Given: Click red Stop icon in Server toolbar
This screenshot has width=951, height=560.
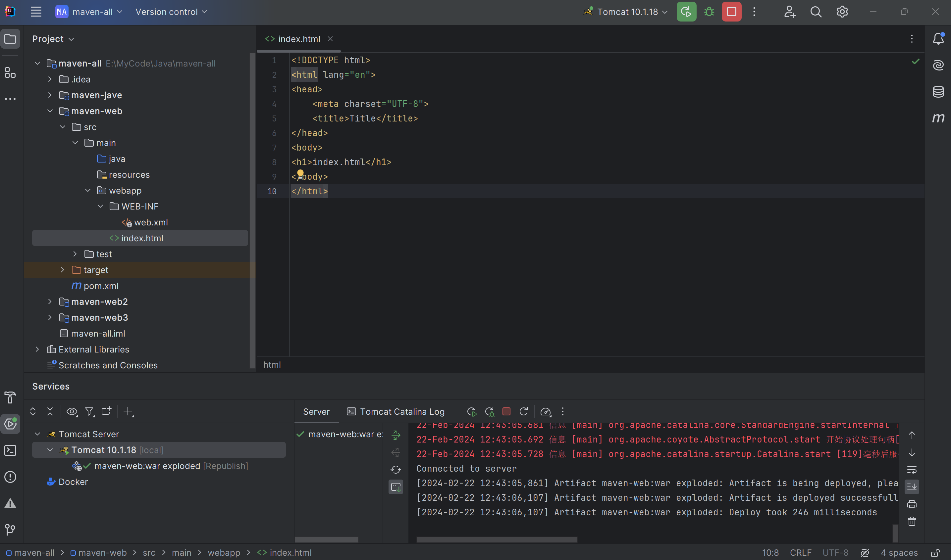Looking at the screenshot, I should pos(506,412).
